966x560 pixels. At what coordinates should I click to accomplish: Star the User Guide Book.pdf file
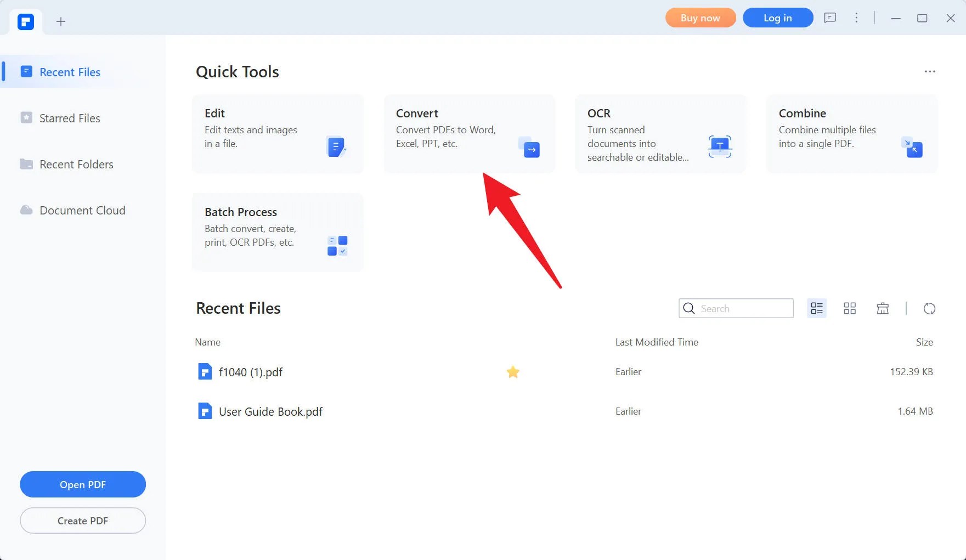513,411
